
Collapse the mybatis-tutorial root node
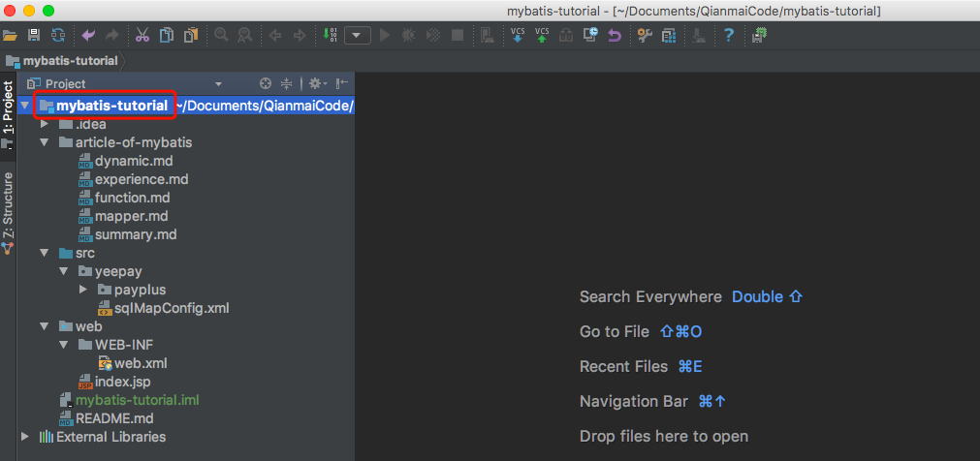[x=25, y=106]
